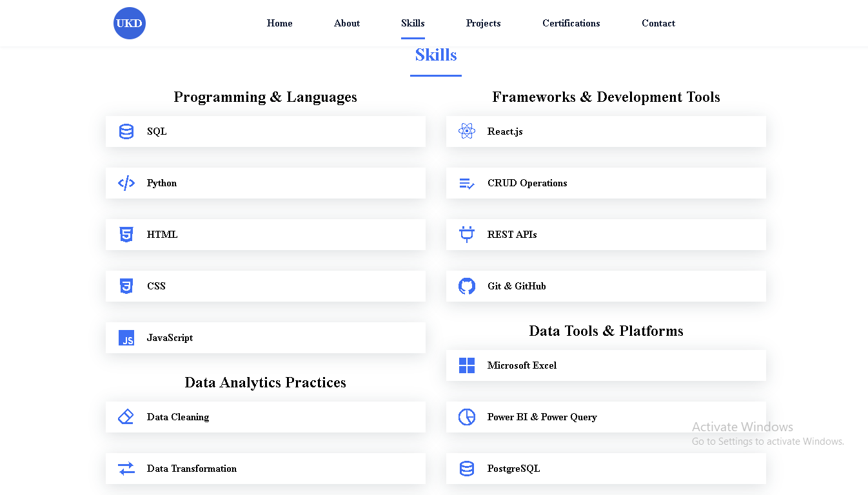868x495 pixels.
Task: Click the Microsoft Excel windows icon
Action: pos(467,365)
